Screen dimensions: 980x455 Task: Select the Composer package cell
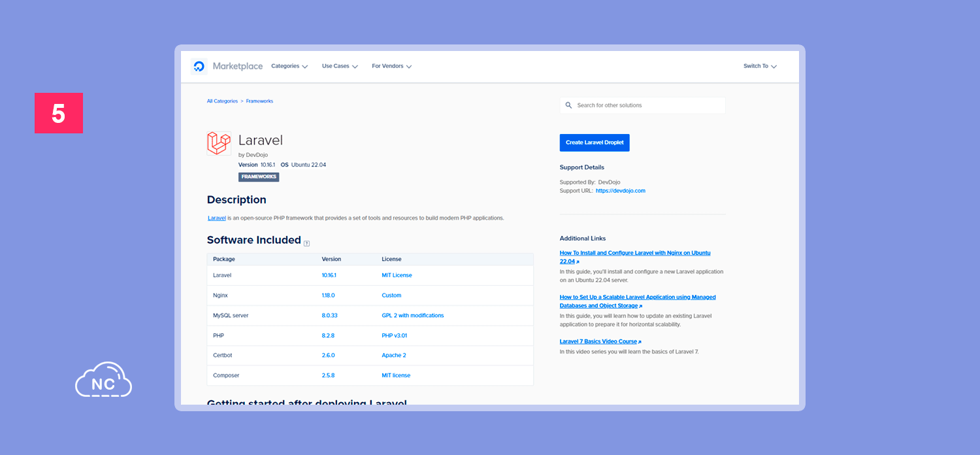coord(226,375)
